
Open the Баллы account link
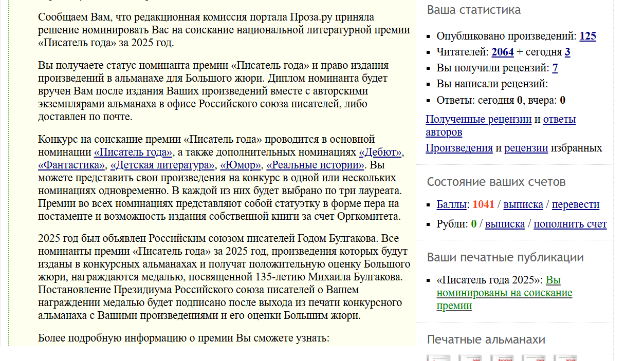(452, 204)
